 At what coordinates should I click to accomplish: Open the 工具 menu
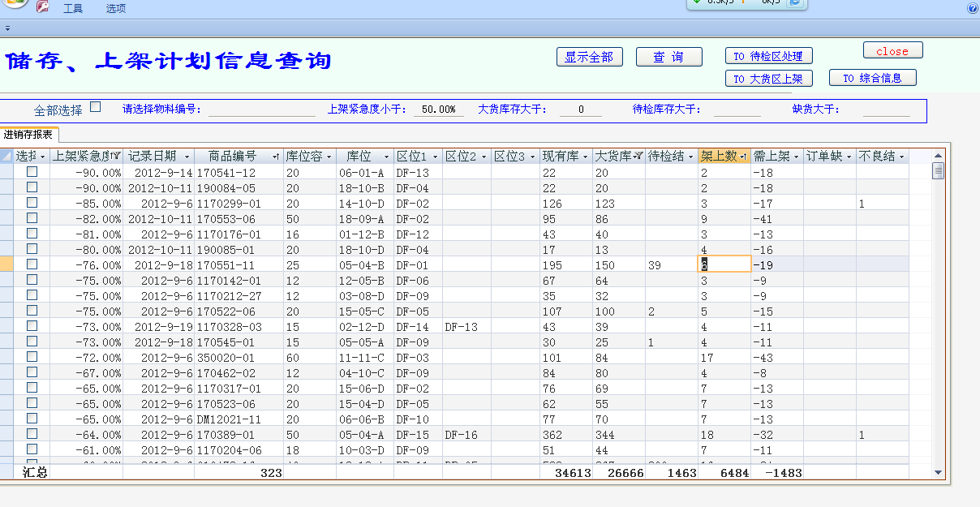[x=73, y=8]
